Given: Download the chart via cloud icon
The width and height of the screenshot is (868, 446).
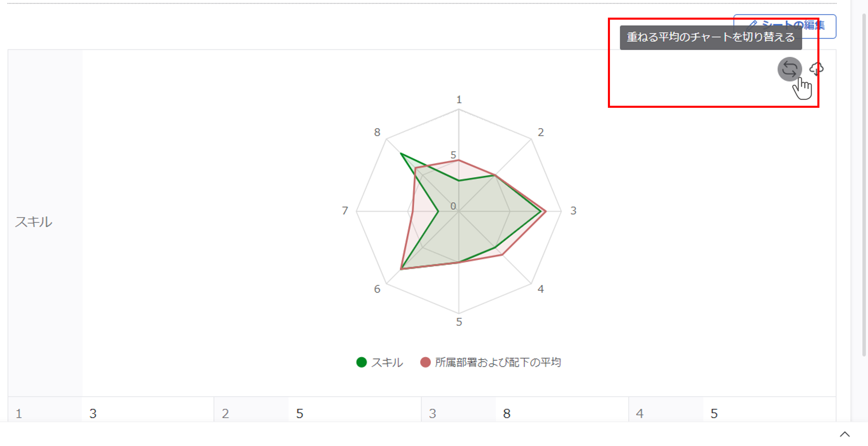Looking at the screenshot, I should (x=816, y=69).
